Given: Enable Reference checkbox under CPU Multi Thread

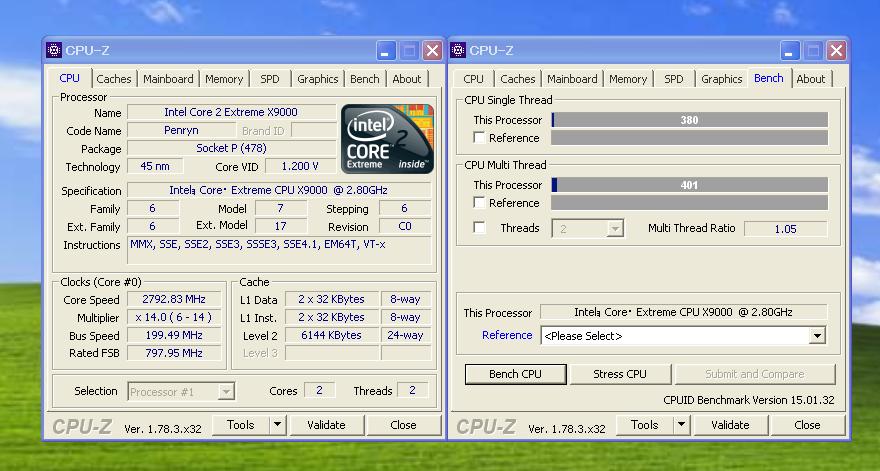Looking at the screenshot, I should [480, 203].
